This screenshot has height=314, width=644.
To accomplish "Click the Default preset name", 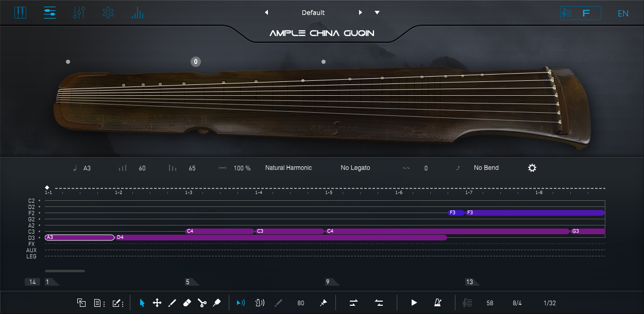I will [x=313, y=12].
